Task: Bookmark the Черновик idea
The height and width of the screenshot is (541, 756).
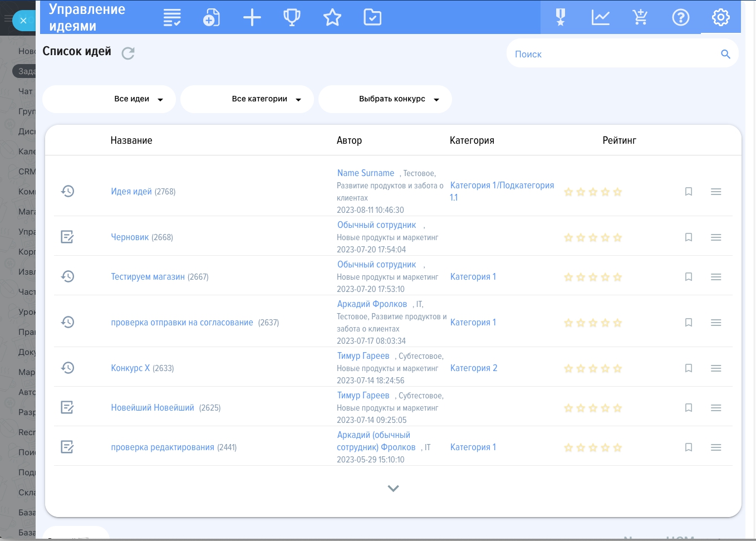Action: [x=689, y=237]
